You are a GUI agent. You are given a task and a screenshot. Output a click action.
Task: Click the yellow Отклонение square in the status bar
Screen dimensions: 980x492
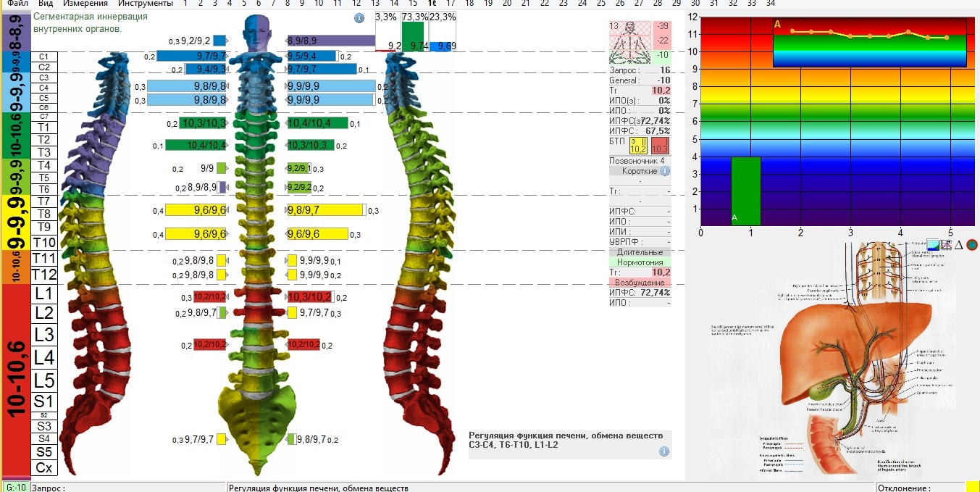click(972, 487)
